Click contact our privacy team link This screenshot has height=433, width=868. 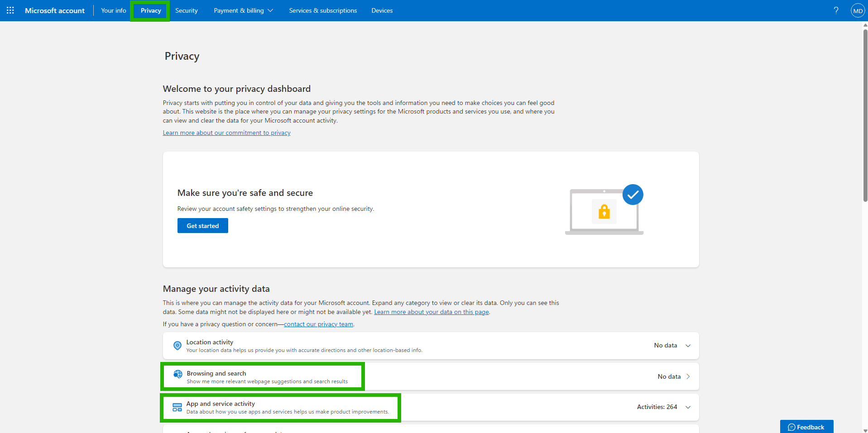[x=318, y=324]
